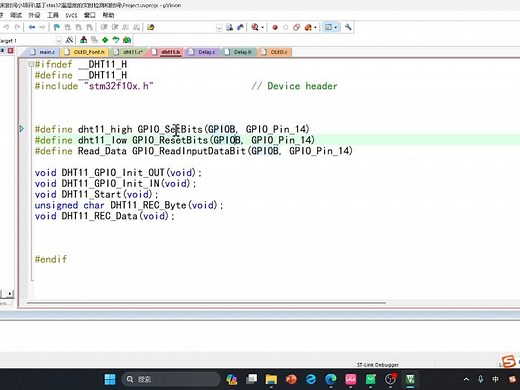Screen dimensions: 520x390
Task: Click the '#define dht11_low' code line
Action: tap(175, 140)
